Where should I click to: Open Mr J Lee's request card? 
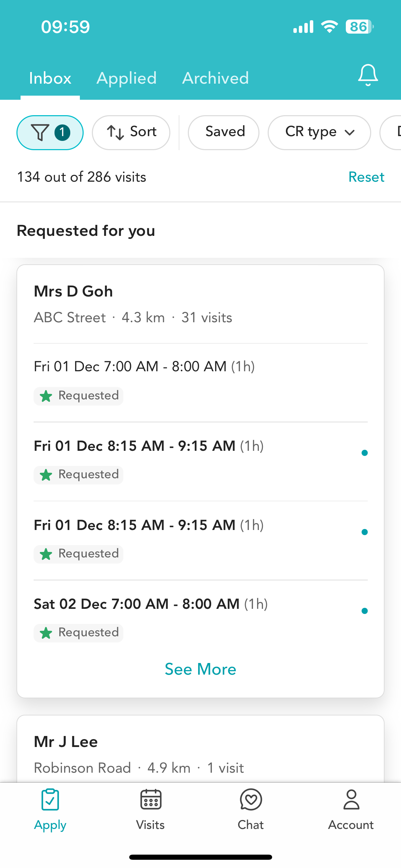200,754
